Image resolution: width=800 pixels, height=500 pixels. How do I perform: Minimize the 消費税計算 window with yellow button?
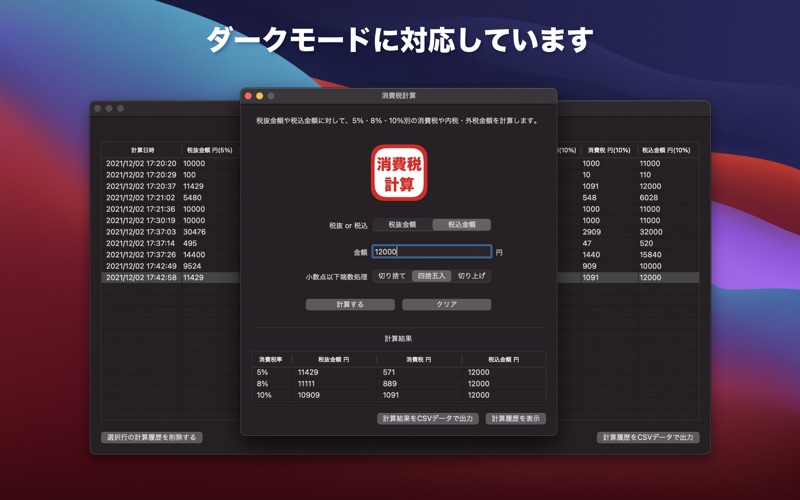259,96
